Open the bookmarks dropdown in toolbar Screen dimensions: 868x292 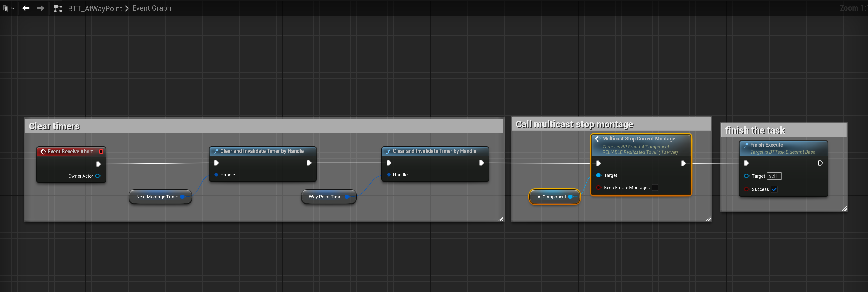(8, 8)
